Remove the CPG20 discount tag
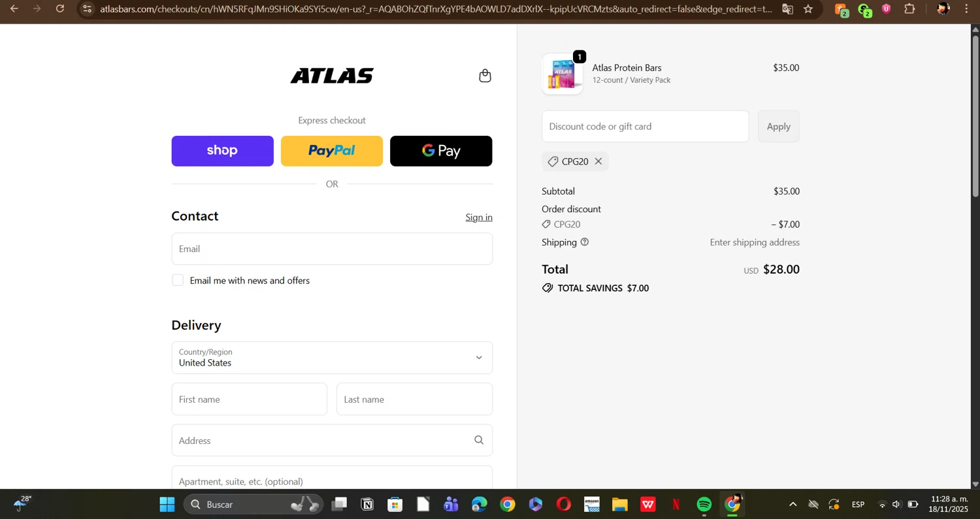Image resolution: width=980 pixels, height=519 pixels. pos(598,161)
